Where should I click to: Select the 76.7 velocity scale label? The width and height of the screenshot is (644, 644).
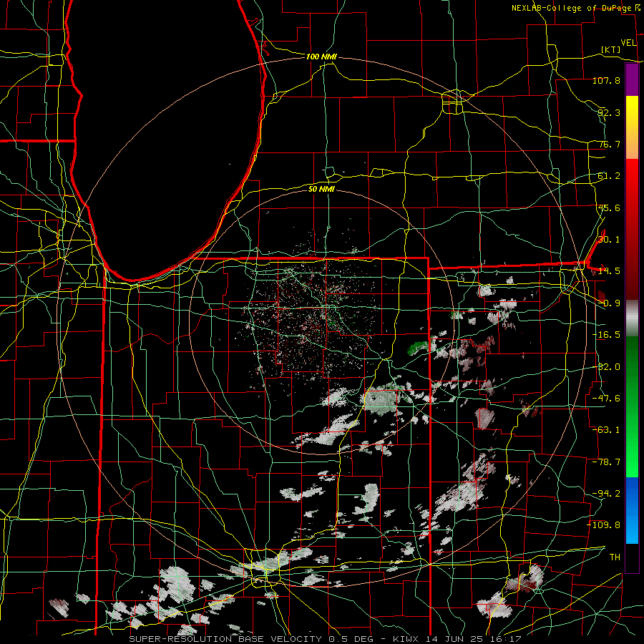(x=609, y=144)
